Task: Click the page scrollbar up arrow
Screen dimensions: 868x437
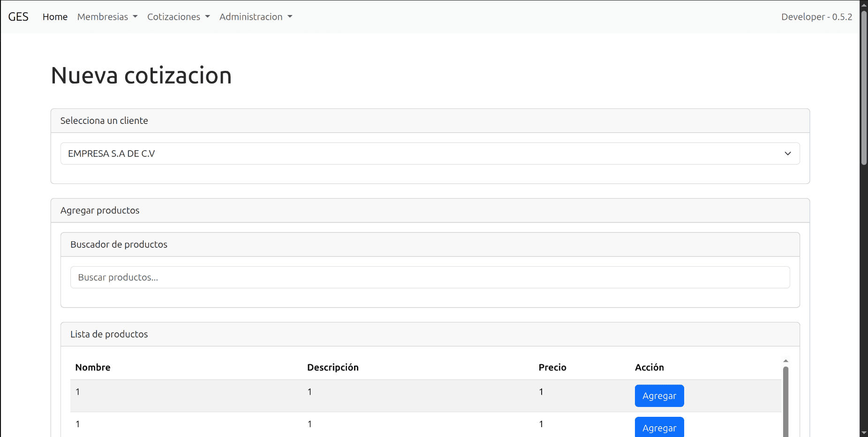Action: pos(864,5)
